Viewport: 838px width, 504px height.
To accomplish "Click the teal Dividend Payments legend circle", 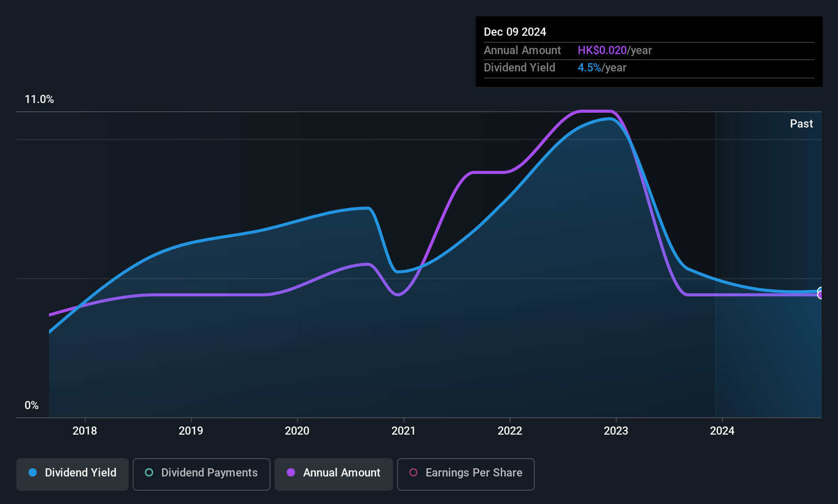I will (x=149, y=472).
